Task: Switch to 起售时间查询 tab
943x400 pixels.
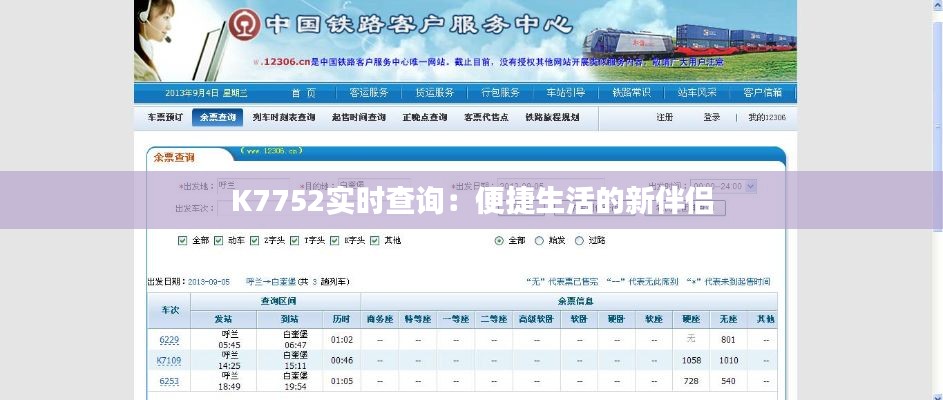Action: (359, 118)
